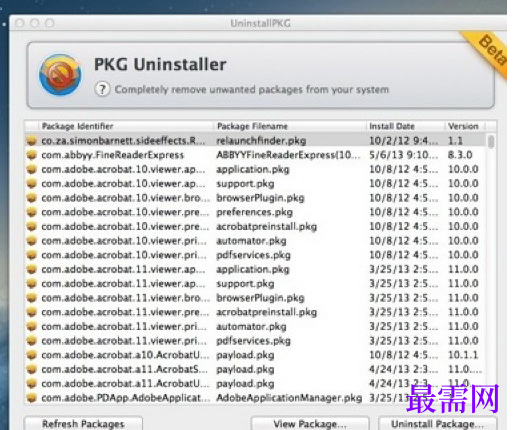Click the package list vertical scrollbar thumb

tap(491, 141)
